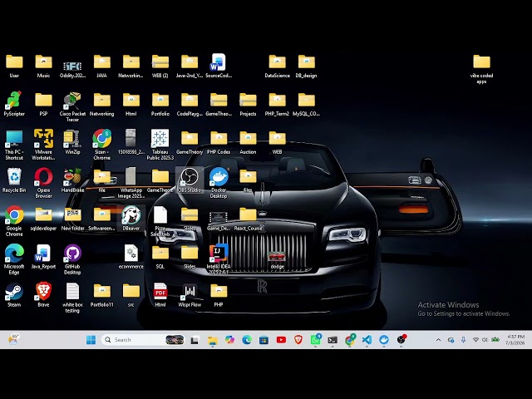Select the DBeaver desktop icon
The width and height of the screenshot is (532, 399).
point(131,218)
